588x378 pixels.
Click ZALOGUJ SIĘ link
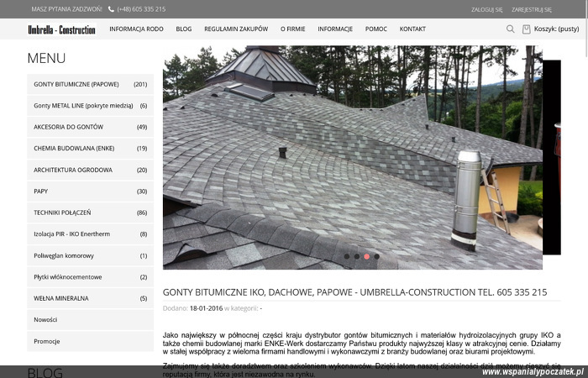pos(486,10)
